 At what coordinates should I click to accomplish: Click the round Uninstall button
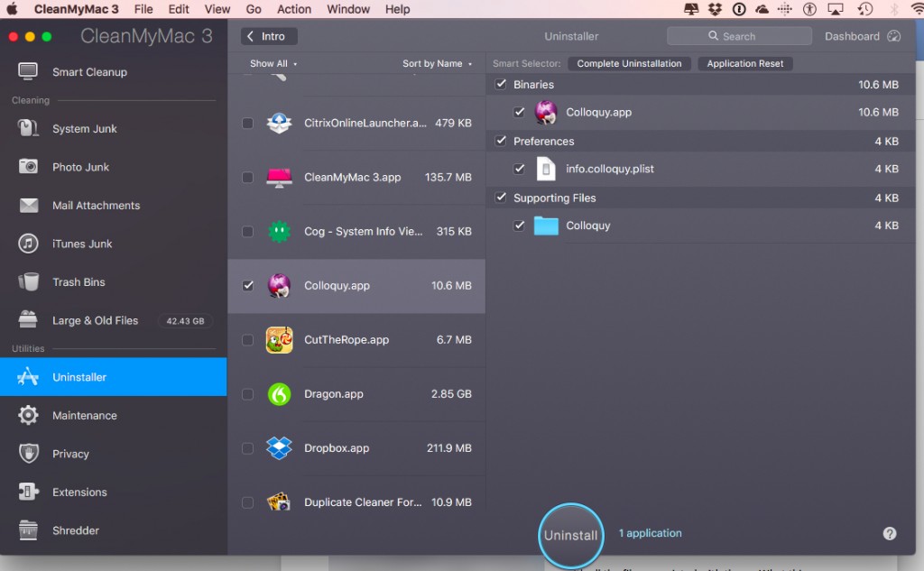coord(570,535)
